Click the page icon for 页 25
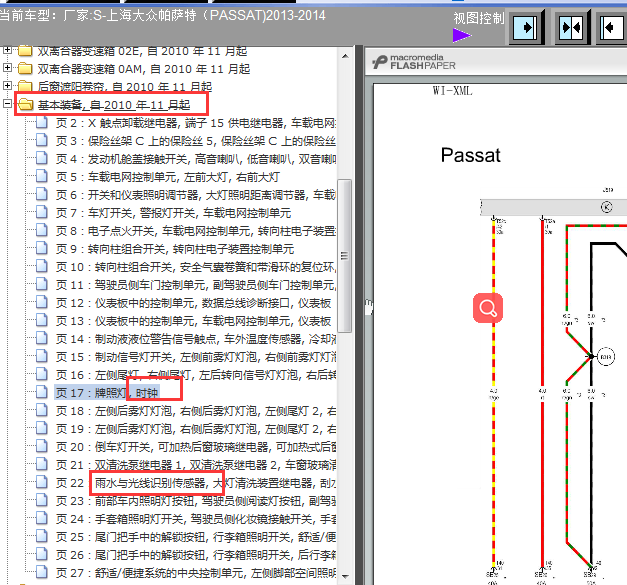 [x=42, y=536]
